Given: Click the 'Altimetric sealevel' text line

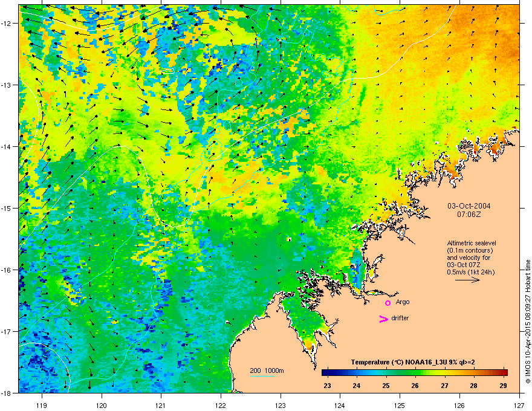Looking at the screenshot, I should click(x=472, y=243).
